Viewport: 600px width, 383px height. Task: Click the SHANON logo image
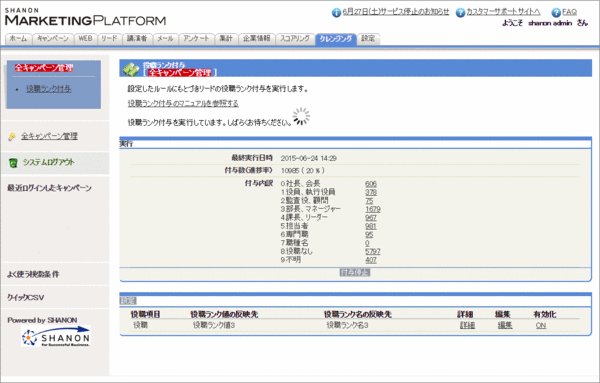pyautogui.click(x=56, y=337)
